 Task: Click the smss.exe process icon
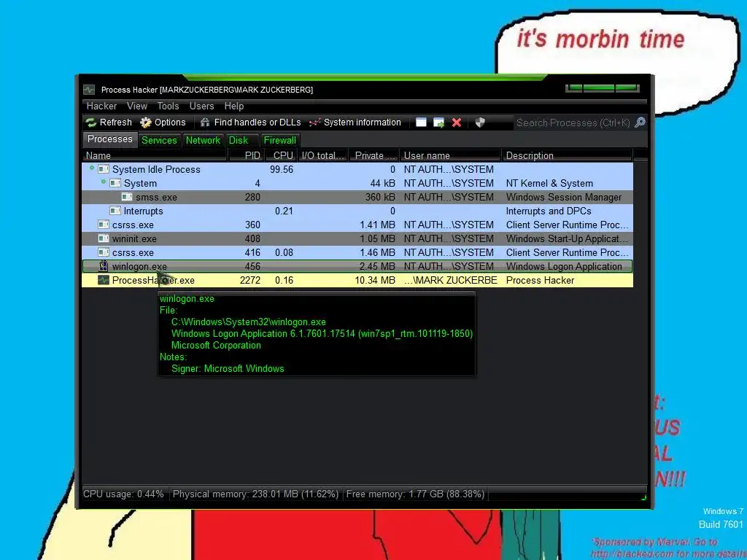[x=127, y=197]
